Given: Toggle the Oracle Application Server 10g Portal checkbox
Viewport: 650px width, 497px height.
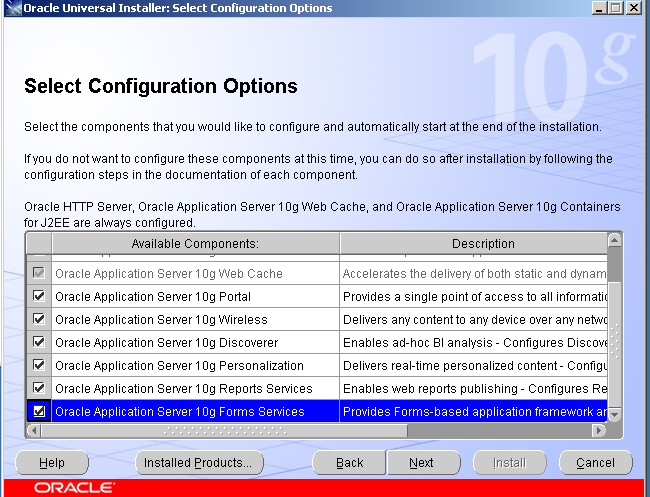Looking at the screenshot, I should pos(39,296).
